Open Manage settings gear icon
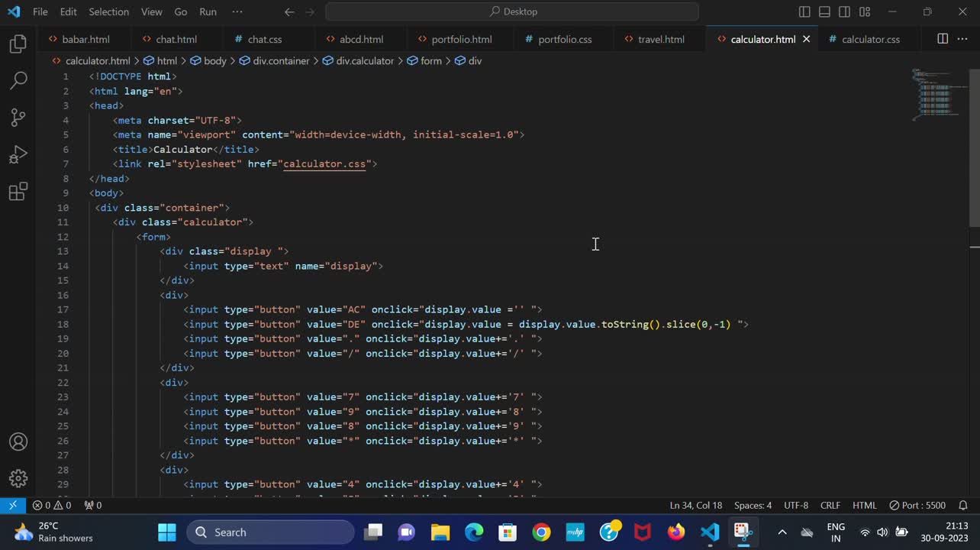Screen dimensions: 980x550 (x=18, y=479)
